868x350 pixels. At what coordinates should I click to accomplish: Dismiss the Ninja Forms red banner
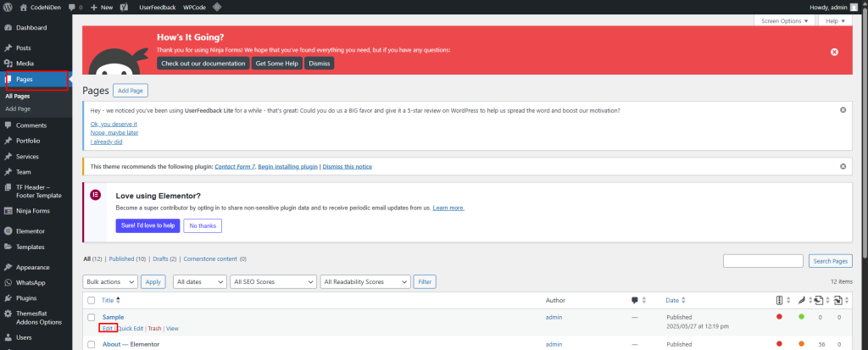834,52
